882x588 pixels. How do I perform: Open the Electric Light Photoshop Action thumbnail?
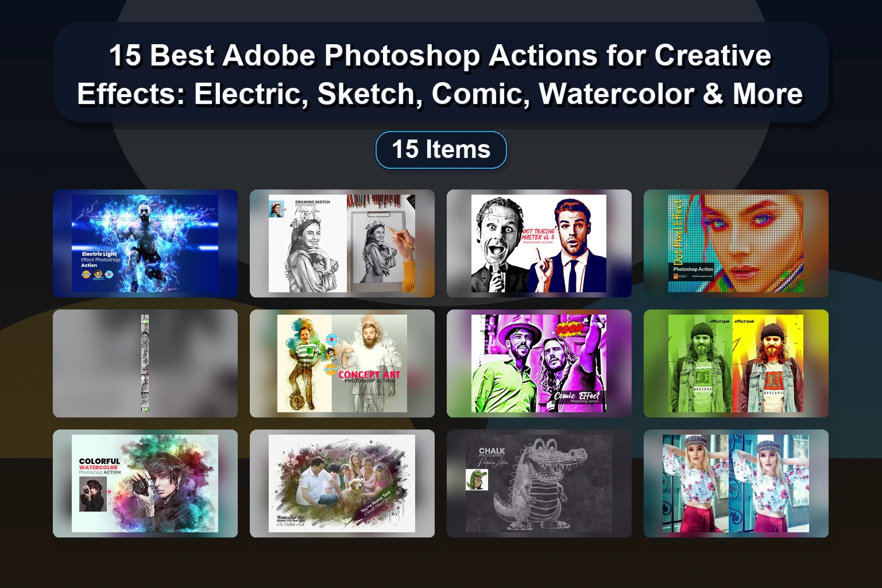tap(145, 243)
